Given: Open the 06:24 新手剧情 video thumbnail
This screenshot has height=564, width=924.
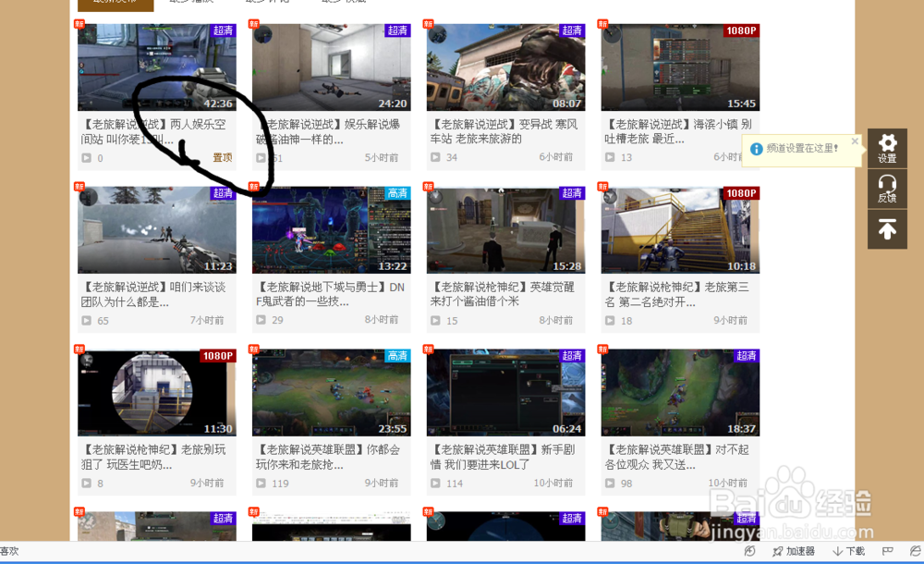Looking at the screenshot, I should pos(505,393).
